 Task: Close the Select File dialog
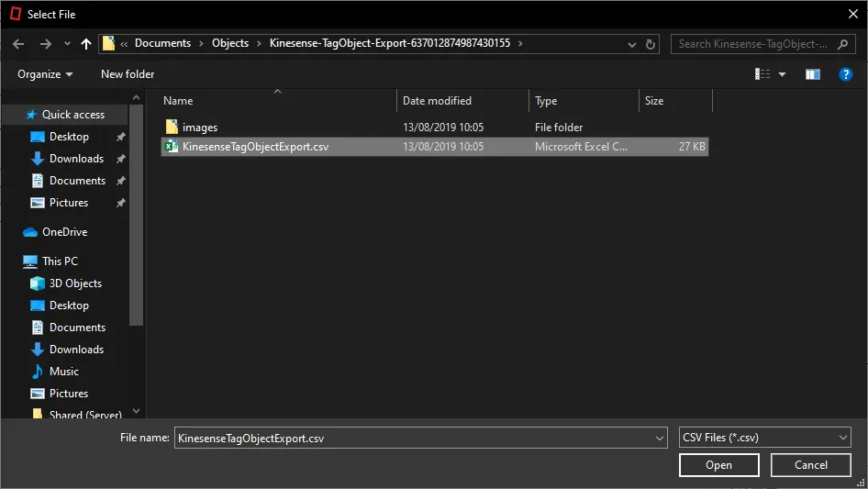[x=853, y=15]
